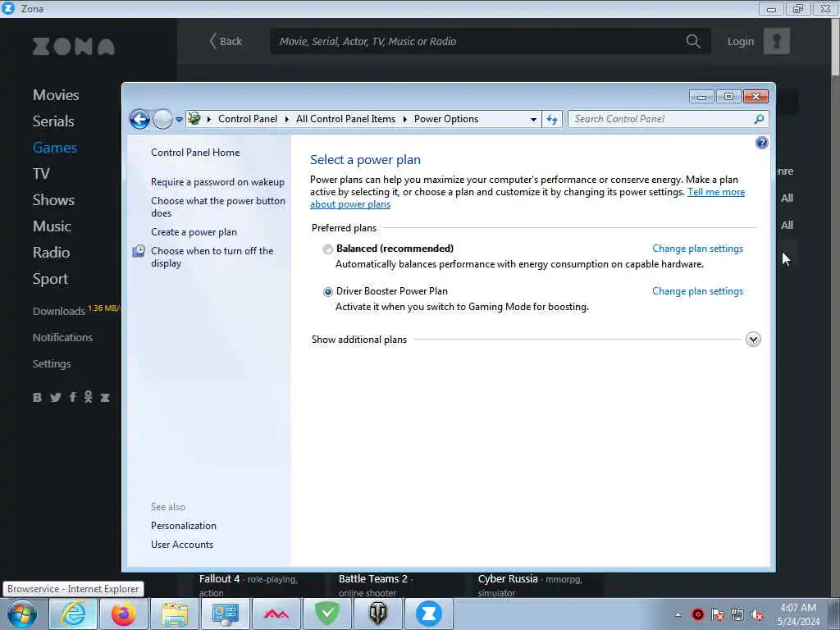Click the Facebook social icon in Zona
The image size is (840, 630).
72,398
